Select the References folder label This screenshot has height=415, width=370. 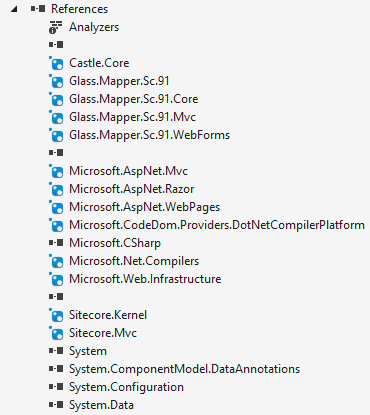pyautogui.click(x=79, y=9)
